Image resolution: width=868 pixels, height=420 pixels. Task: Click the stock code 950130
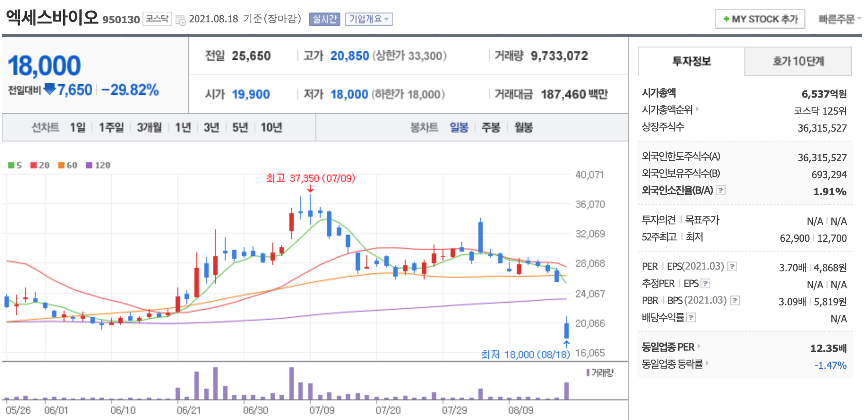(x=121, y=20)
